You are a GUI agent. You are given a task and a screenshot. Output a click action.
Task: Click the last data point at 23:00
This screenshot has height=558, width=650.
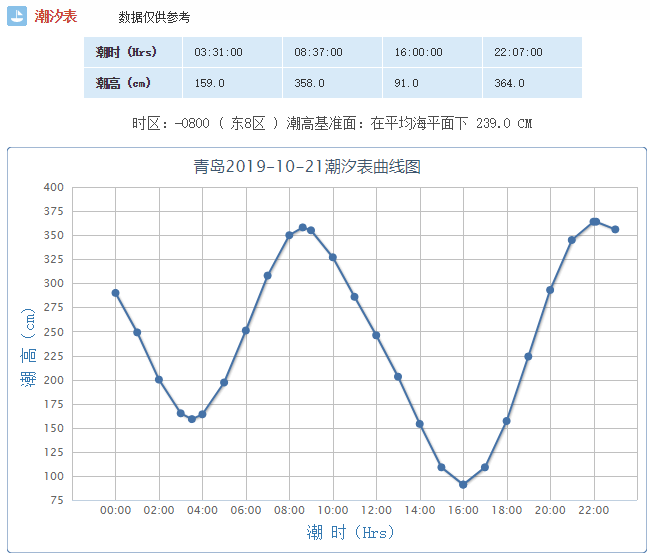tap(615, 229)
